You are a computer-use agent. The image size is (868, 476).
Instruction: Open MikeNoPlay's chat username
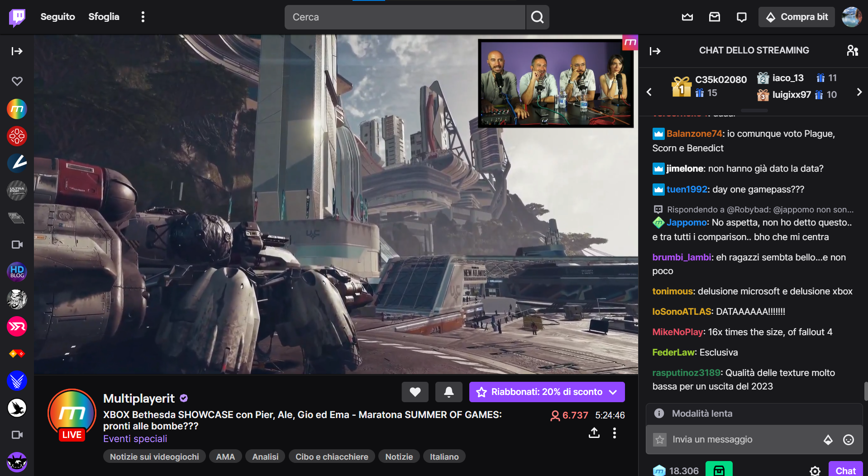(x=677, y=332)
